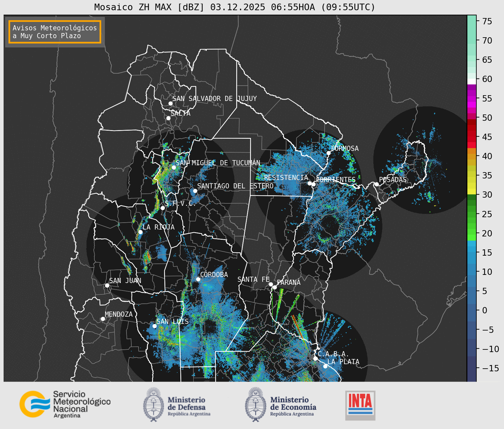Select the La Plata city marker
Viewport: 504px width, 429px height.
[325, 366]
